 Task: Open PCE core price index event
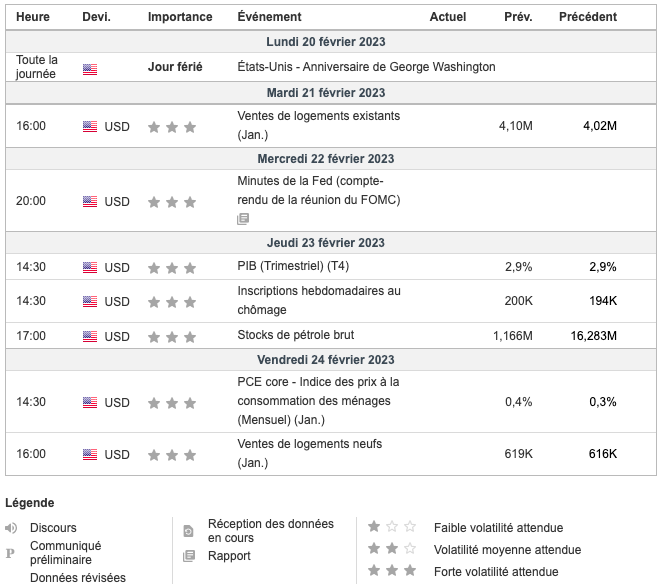[x=318, y=401]
